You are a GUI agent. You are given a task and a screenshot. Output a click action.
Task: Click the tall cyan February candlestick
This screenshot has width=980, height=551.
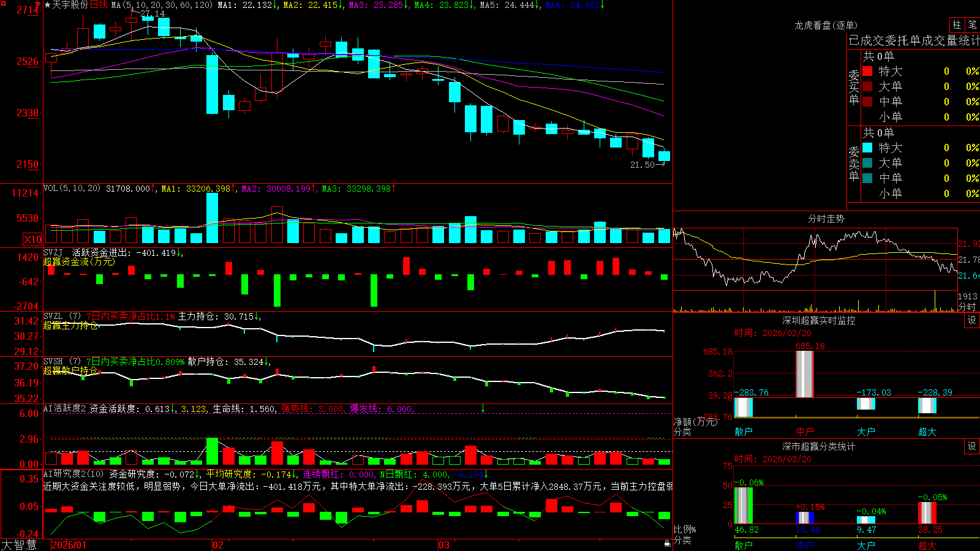212,84
